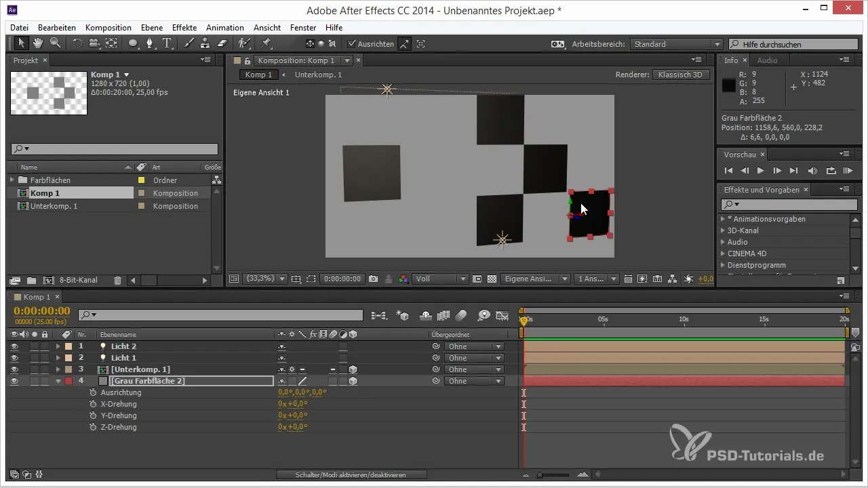868x488 pixels.
Task: Open the Eigene Ansicht view dropdown
Action: 535,279
